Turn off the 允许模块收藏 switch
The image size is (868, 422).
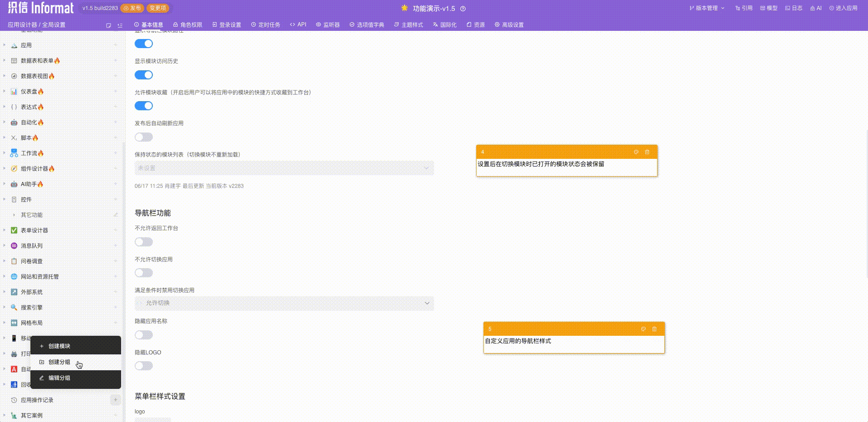[x=144, y=106]
